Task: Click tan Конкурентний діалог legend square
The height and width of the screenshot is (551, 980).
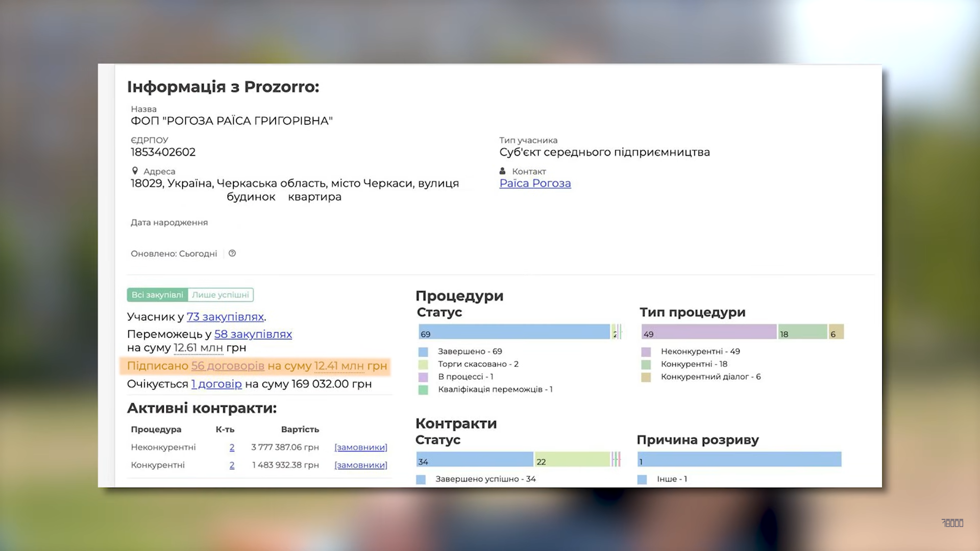Action: click(646, 377)
